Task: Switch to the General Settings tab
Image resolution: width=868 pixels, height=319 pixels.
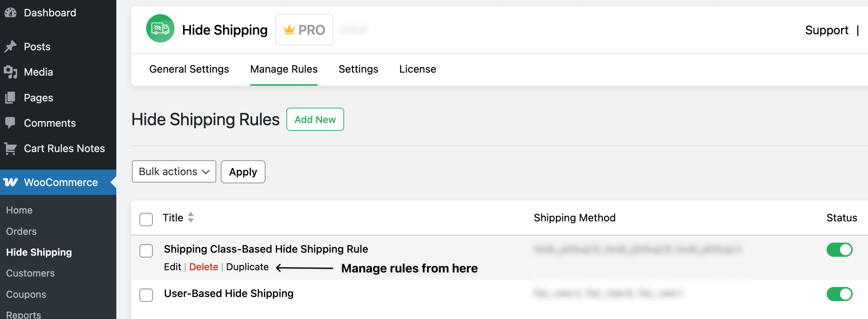Action: pos(189,69)
